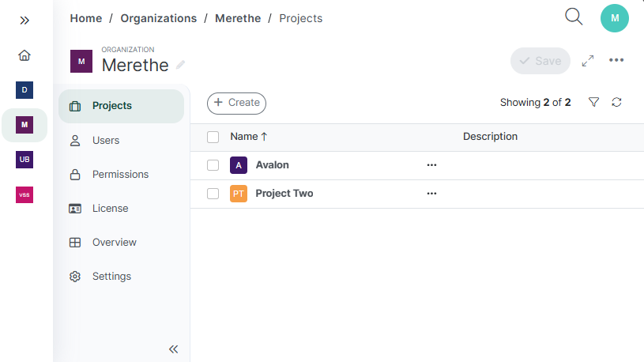Viewport: 644px width, 362px height.
Task: Go to Merethe breadcrumb
Action: (x=238, y=18)
